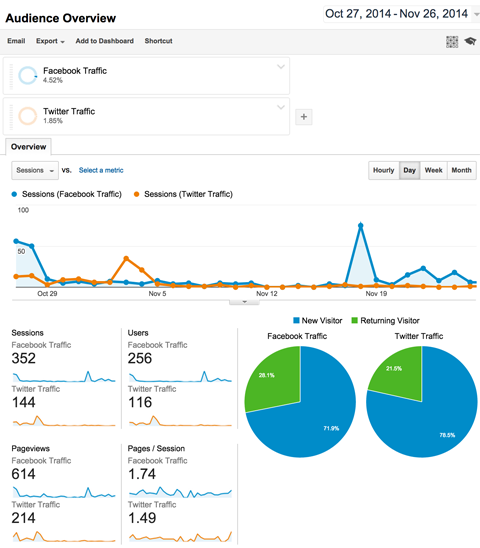
Task: Select the Overview tab
Action: (x=28, y=147)
